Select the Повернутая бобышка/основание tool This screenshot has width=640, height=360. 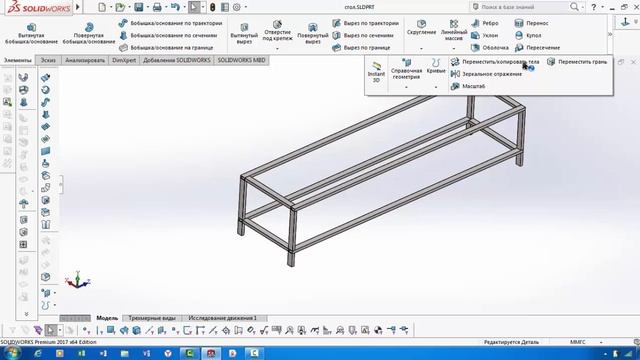(x=89, y=33)
